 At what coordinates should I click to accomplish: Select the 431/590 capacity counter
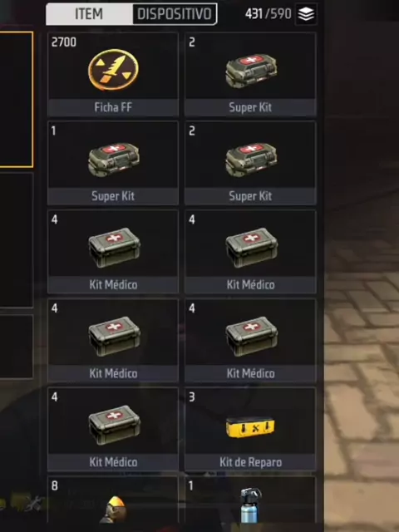click(x=268, y=14)
